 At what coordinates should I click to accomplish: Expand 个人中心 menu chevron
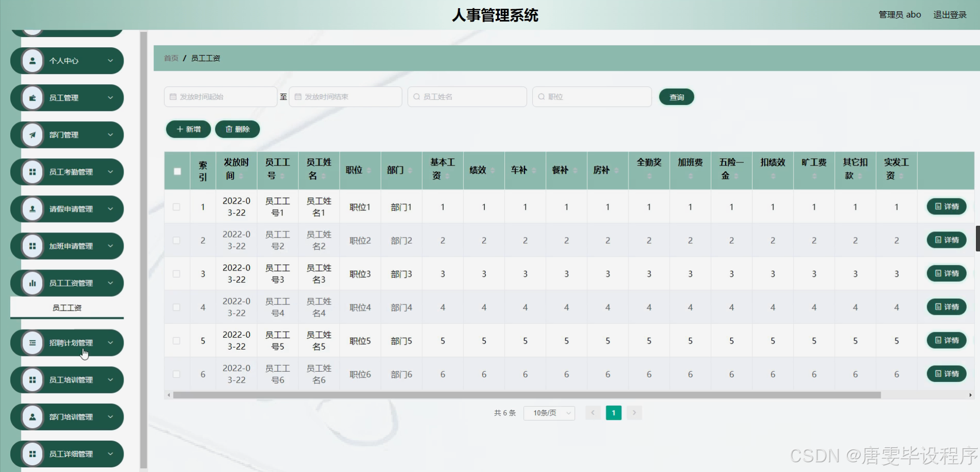[110, 61]
